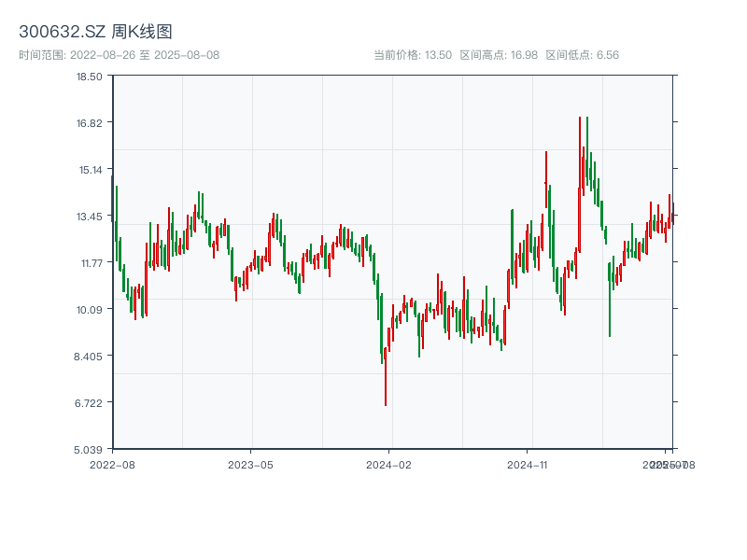Click the 当前价格 13.50 label
Viewport: 747px width, 560px height.
click(413, 55)
